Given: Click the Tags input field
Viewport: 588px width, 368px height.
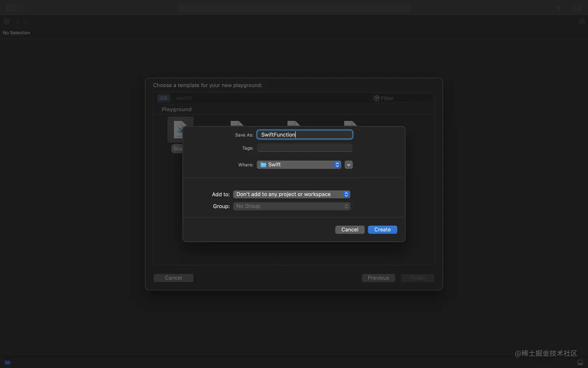Looking at the screenshot, I should tap(304, 148).
